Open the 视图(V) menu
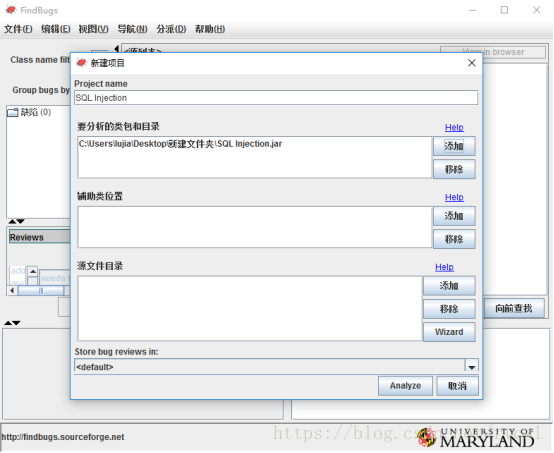The width and height of the screenshot is (554, 453). click(x=93, y=29)
